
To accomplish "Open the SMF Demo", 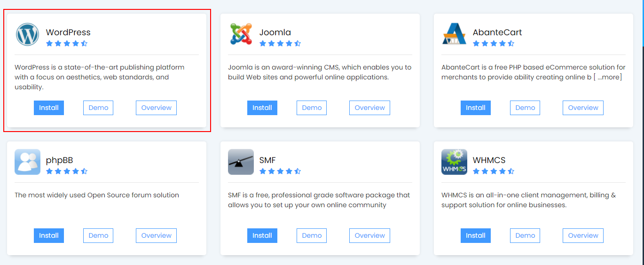I will coord(312,235).
